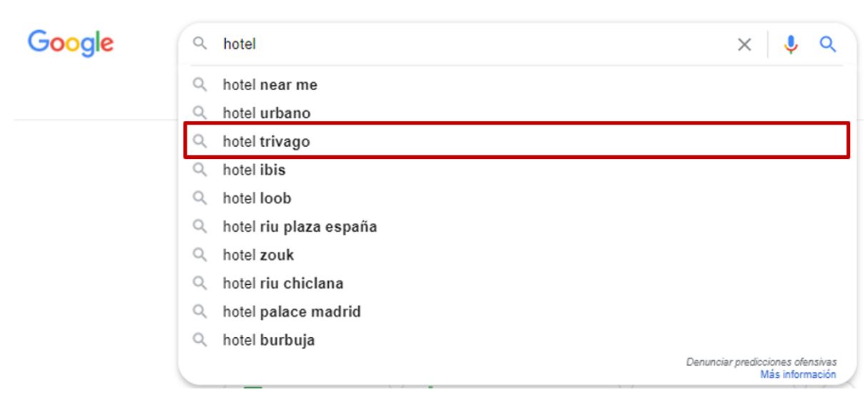The image size is (868, 403).
Task: Select the highlighted "hotel trivago" suggestion
Action: [266, 142]
